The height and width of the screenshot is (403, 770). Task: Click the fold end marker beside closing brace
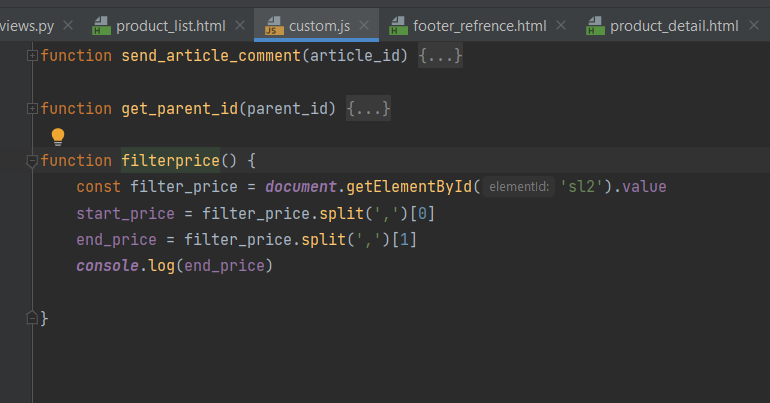pyautogui.click(x=31, y=318)
